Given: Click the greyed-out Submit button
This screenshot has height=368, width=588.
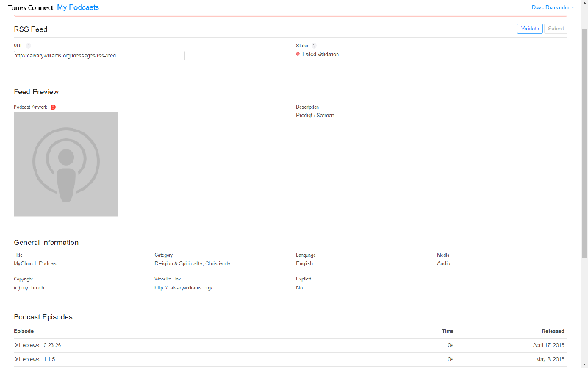Looking at the screenshot, I should pos(556,29).
